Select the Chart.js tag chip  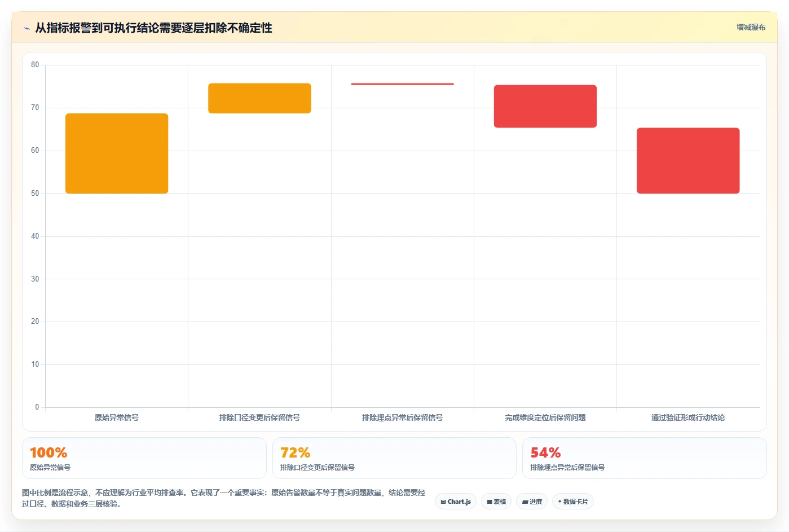tap(456, 502)
